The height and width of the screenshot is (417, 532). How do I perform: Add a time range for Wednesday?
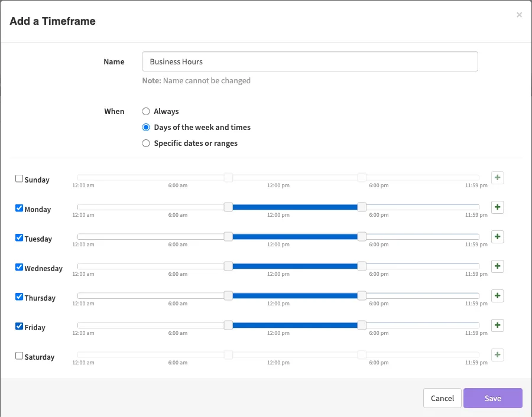(497, 266)
